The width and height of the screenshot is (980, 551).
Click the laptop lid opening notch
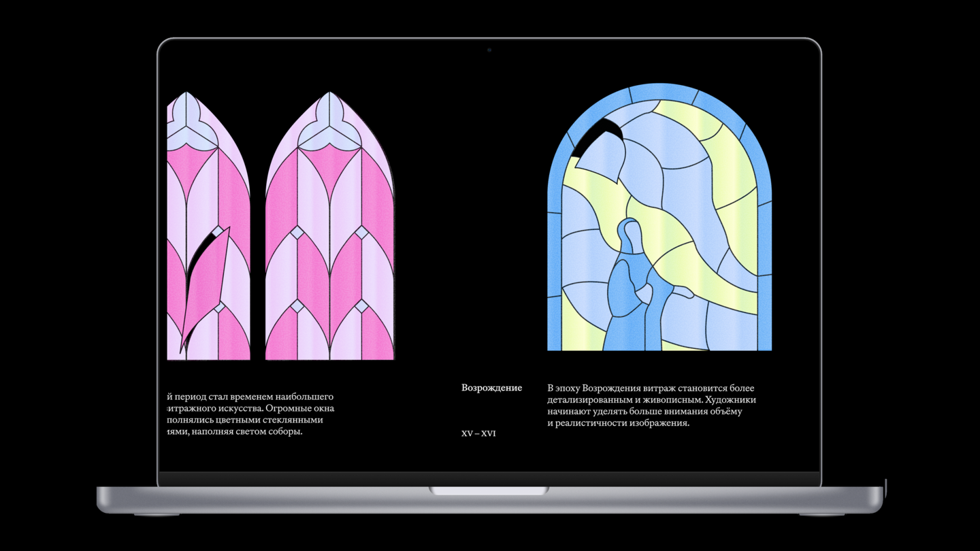(x=489, y=490)
